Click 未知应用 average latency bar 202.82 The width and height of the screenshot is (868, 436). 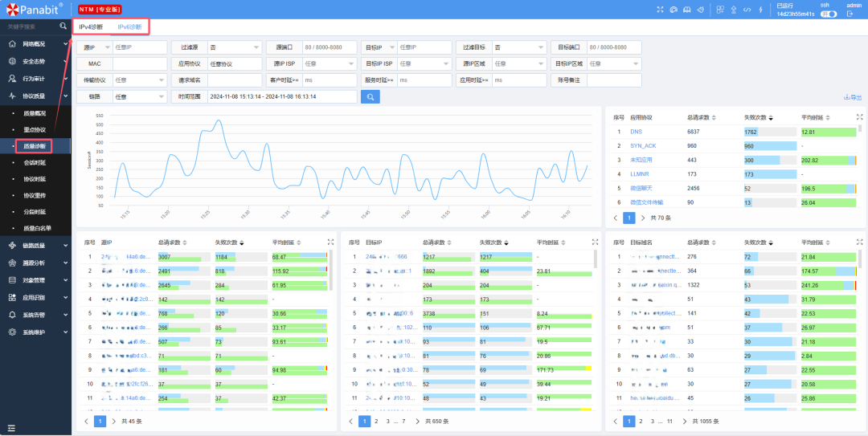(x=829, y=160)
